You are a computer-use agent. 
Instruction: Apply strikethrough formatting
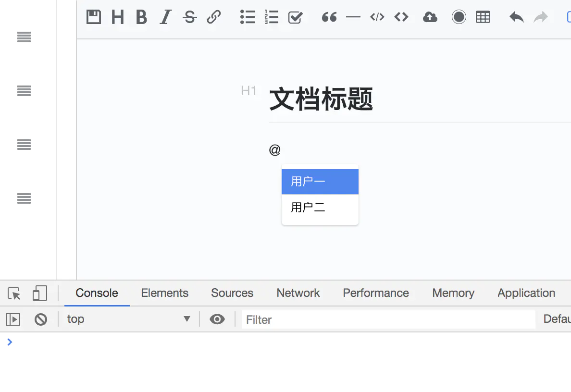[x=190, y=17]
